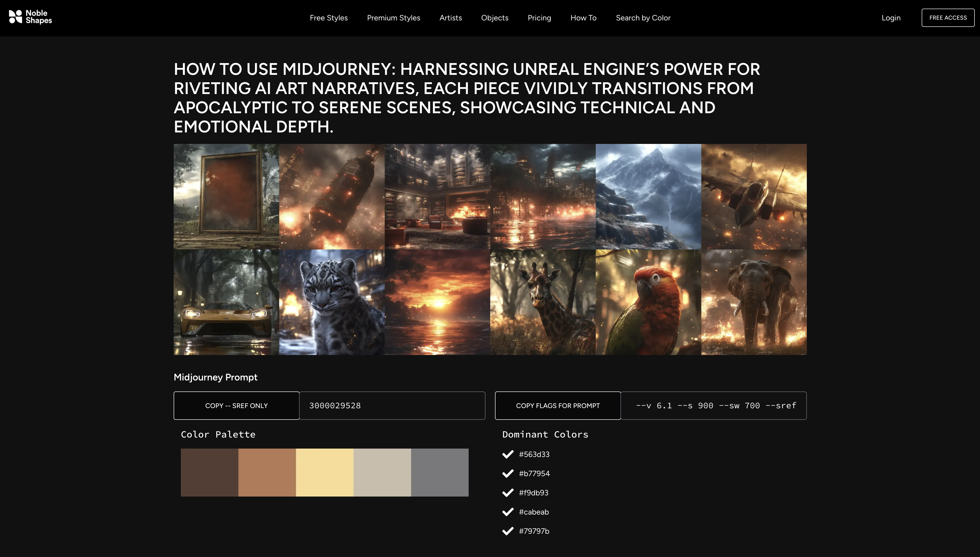Open the empty picture frame image
Image resolution: width=980 pixels, height=557 pixels.
pos(226,197)
